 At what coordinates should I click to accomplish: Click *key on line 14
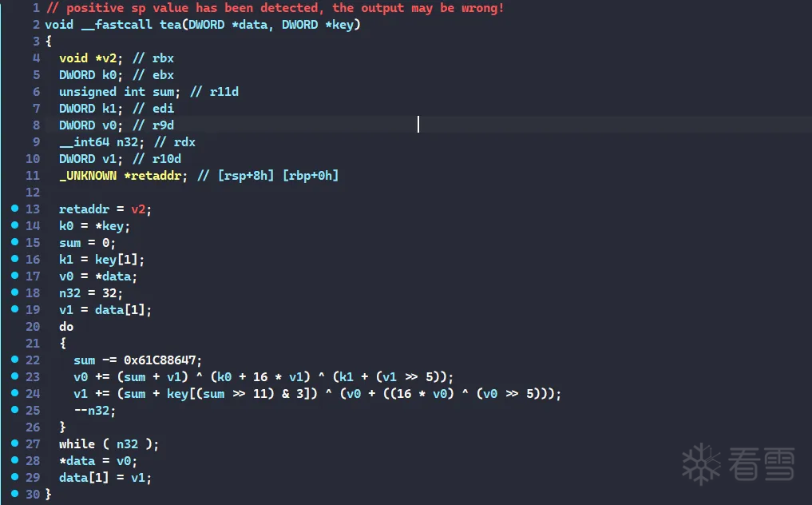(x=109, y=225)
